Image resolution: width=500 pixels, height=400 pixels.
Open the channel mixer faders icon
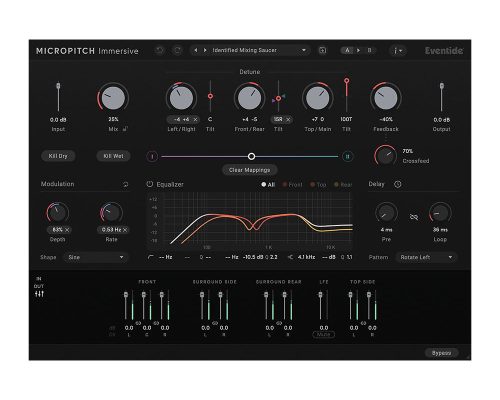39,294
